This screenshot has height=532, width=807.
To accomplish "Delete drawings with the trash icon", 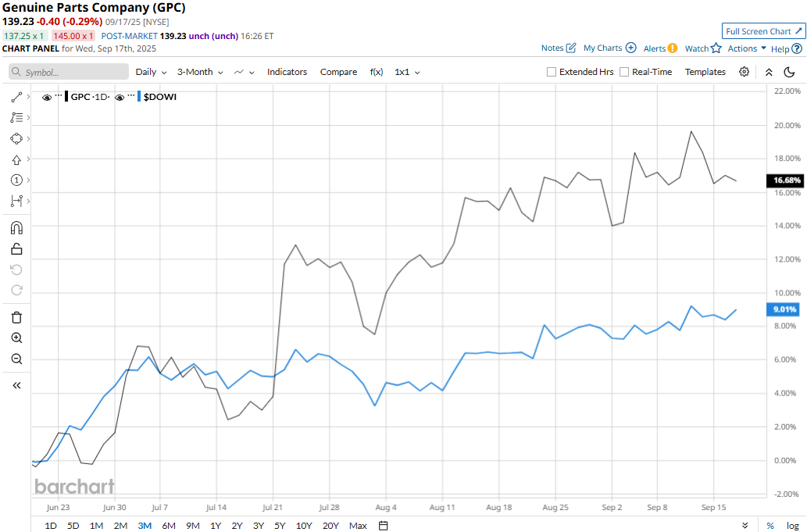I will pyautogui.click(x=16, y=317).
